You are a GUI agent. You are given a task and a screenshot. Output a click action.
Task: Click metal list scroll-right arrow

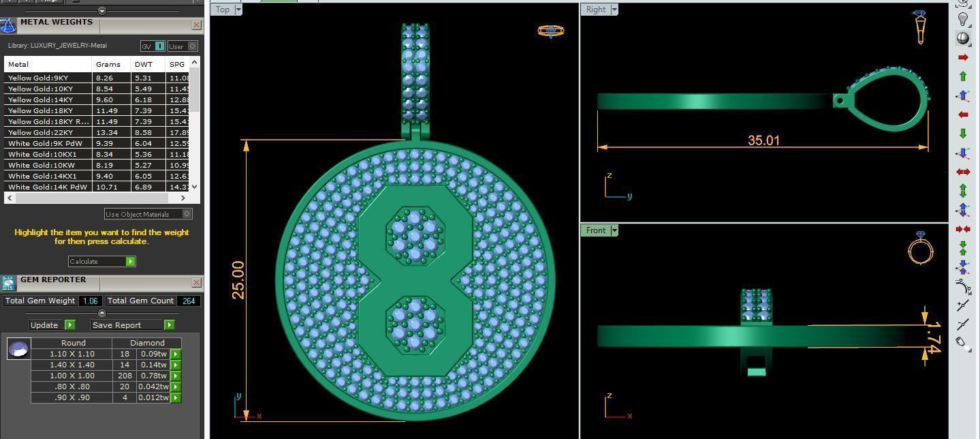click(x=183, y=198)
